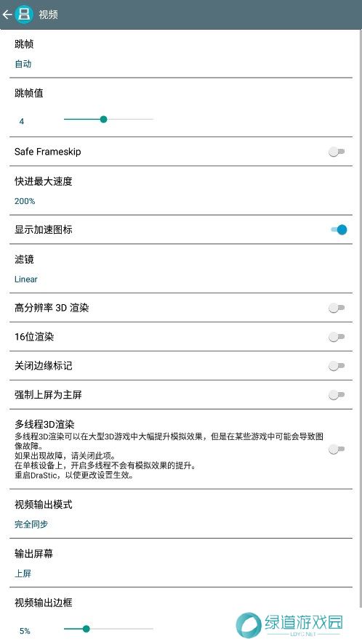Enable 高分辨率 3D 渲染 switch

337,308
